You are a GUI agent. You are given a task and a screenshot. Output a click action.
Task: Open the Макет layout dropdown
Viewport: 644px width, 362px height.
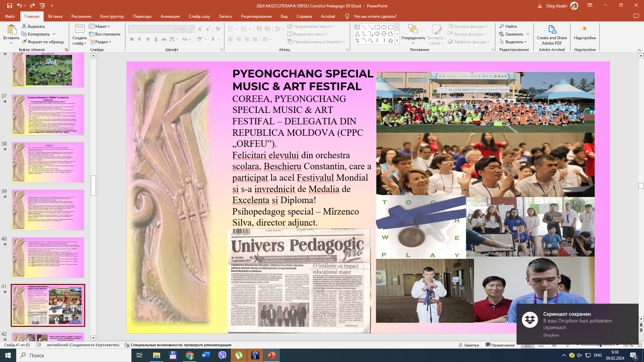[x=100, y=26]
